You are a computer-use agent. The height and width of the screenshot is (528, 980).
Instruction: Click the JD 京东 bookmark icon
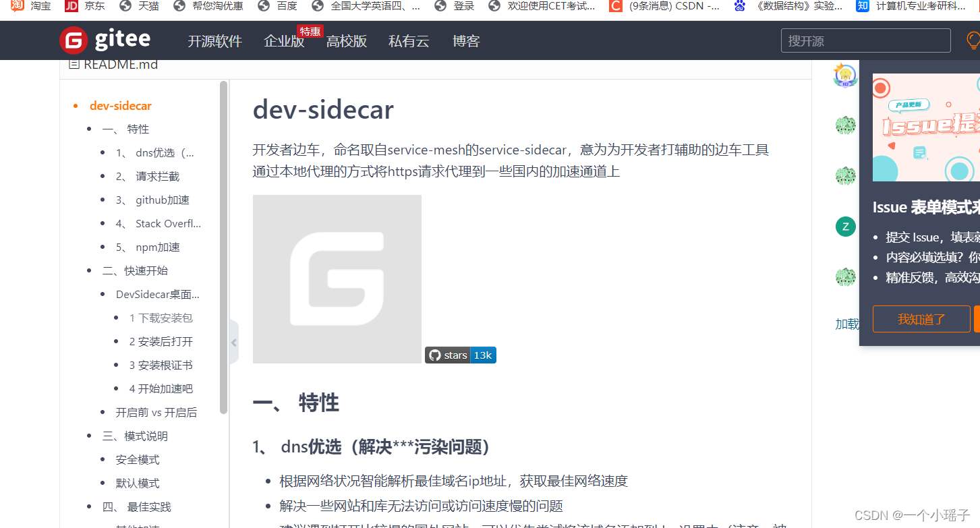pyautogui.click(x=71, y=7)
